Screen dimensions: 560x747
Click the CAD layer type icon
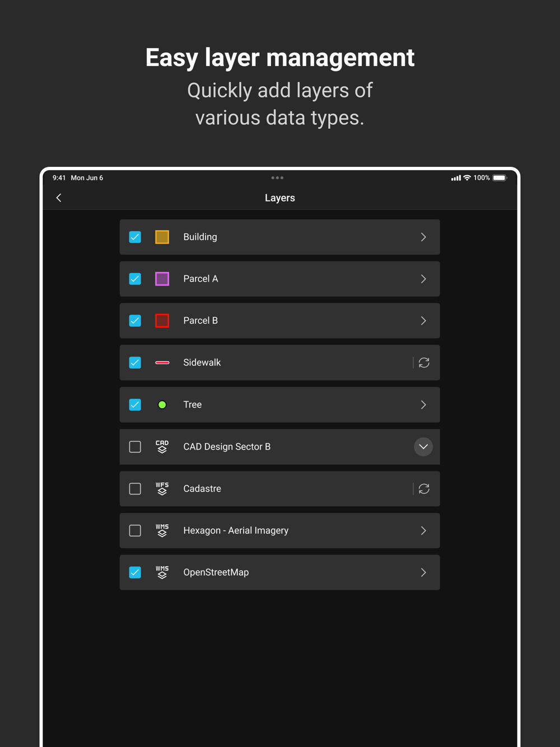162,447
